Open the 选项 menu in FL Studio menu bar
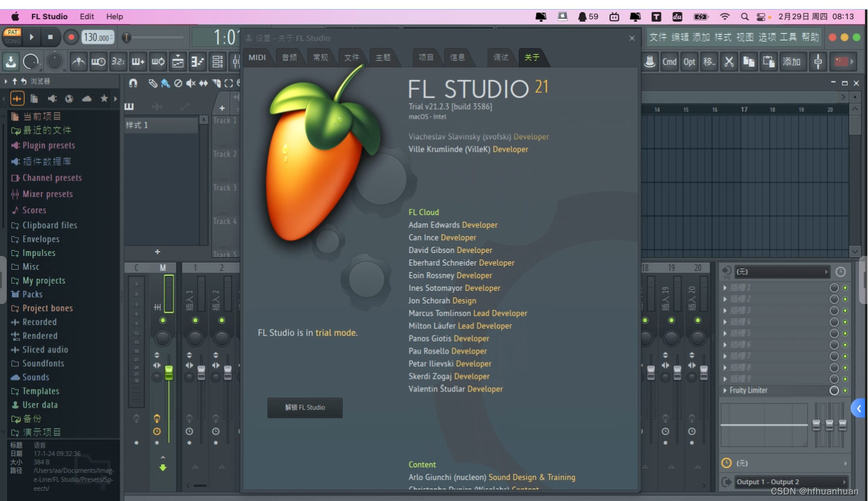This screenshot has height=501, width=868. click(767, 37)
